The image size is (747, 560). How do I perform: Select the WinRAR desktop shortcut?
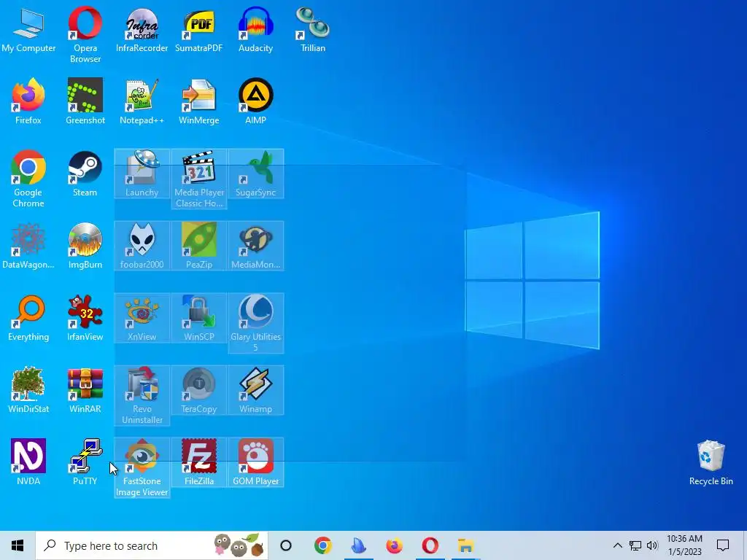pos(85,391)
